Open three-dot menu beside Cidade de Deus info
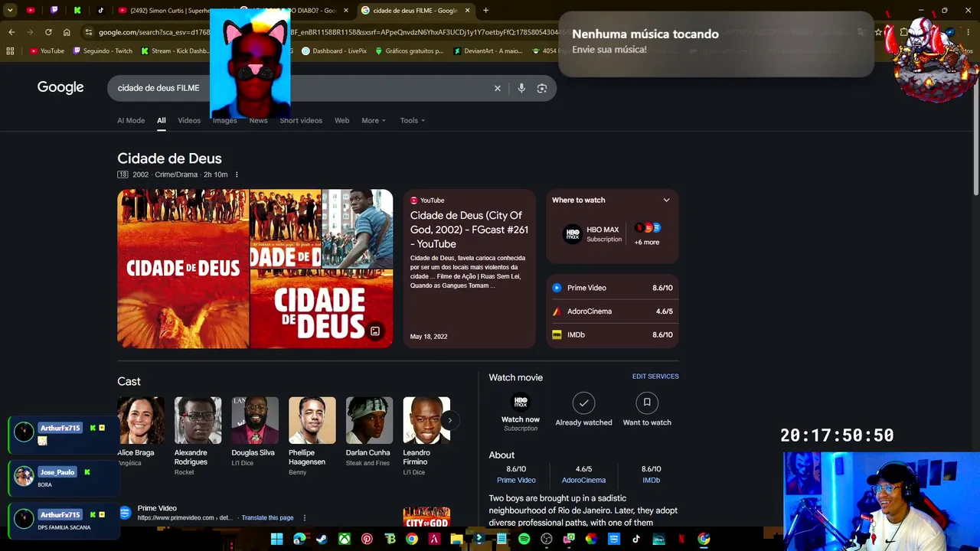 coord(237,174)
